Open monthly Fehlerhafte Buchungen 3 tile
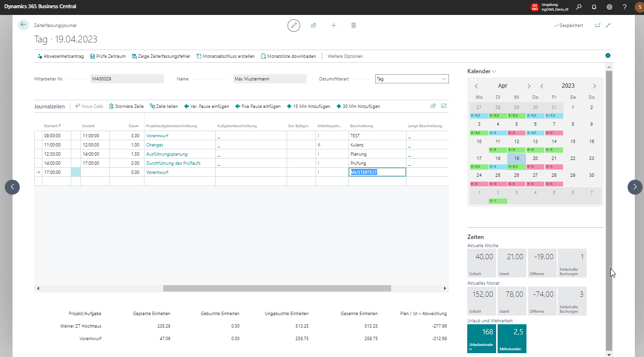This screenshot has width=644, height=357. (x=572, y=301)
